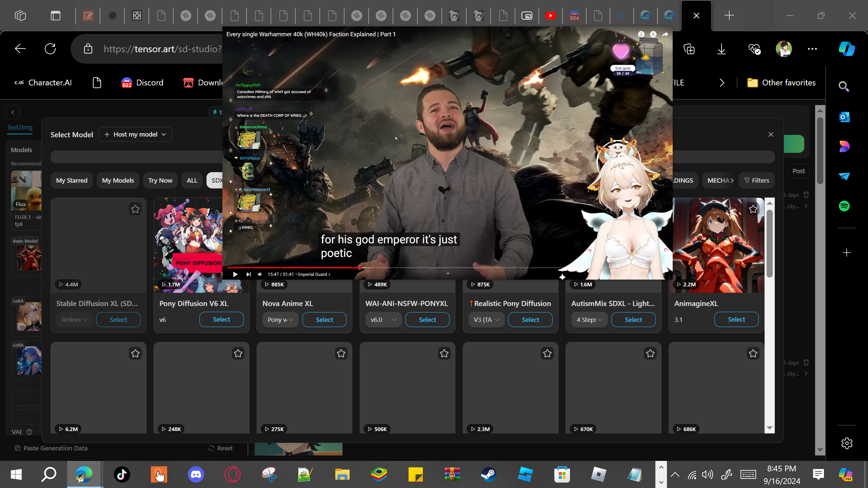The height and width of the screenshot is (488, 868).
Task: Open the Filters button
Action: 756,180
